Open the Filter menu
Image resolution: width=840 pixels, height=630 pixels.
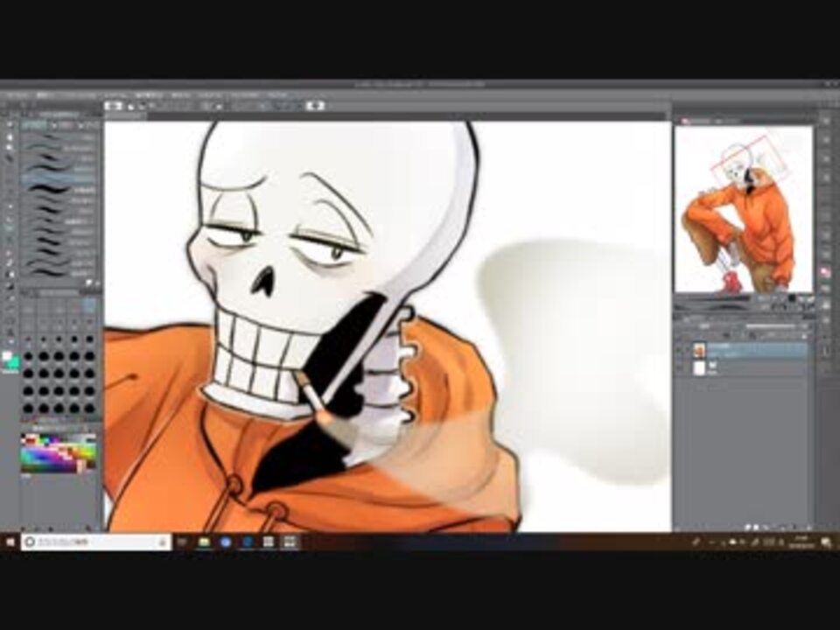pos(210,94)
